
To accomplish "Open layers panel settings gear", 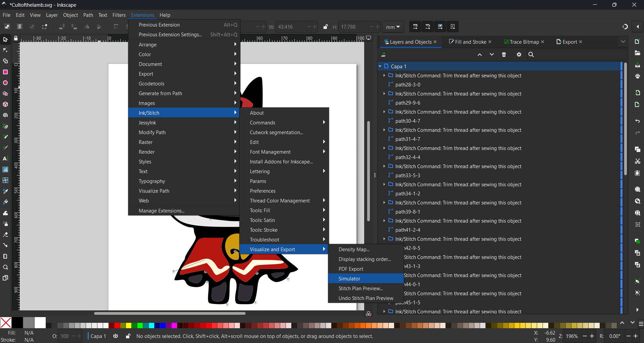I will click(x=519, y=54).
